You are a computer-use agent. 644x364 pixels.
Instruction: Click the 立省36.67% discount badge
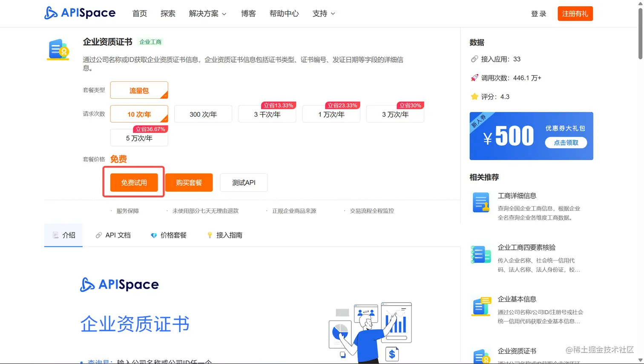pos(150,129)
